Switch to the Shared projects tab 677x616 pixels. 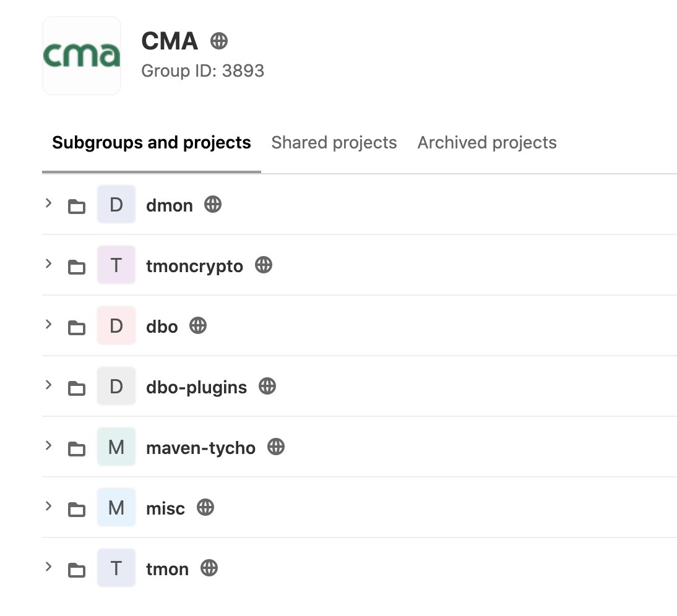point(334,143)
